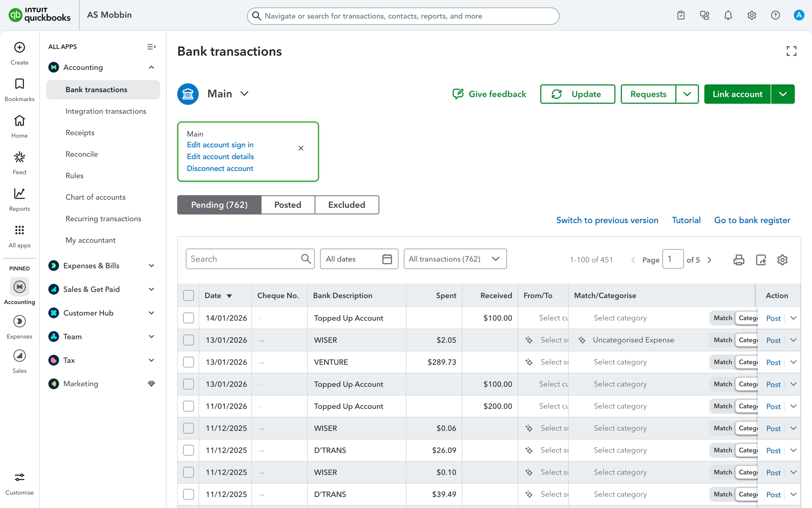Viewport: 812px width, 508px height.
Task: Toggle the select-all checkbox in table header
Action: coord(189,295)
